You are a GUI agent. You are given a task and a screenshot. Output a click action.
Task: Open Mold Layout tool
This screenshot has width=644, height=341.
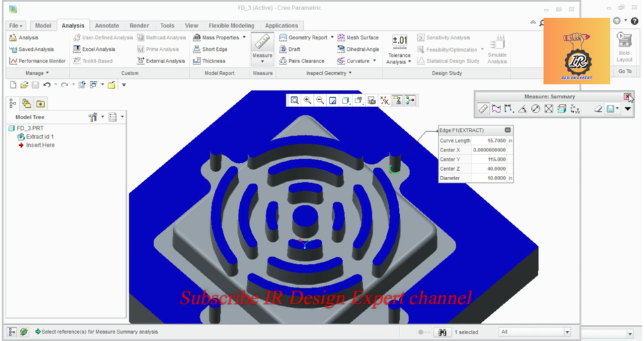pos(625,47)
